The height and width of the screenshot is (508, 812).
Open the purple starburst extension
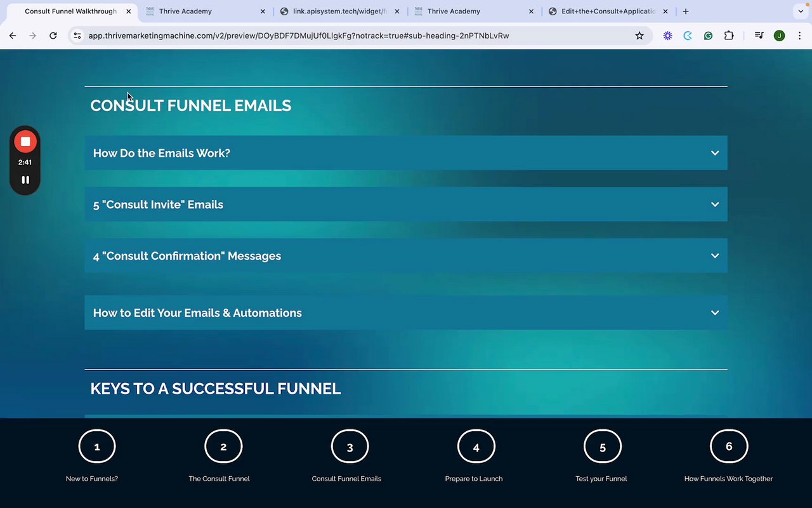(x=667, y=36)
